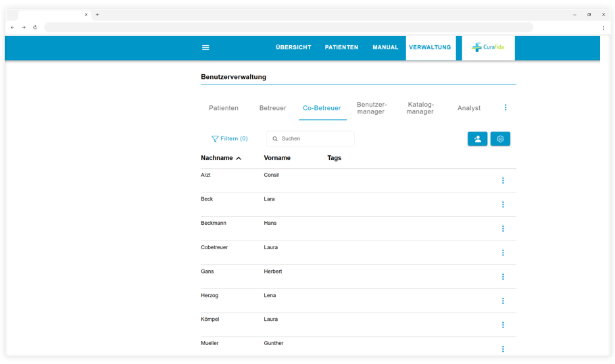Open row options for Kömpel Laura
The width and height of the screenshot is (615, 364).
(x=503, y=325)
